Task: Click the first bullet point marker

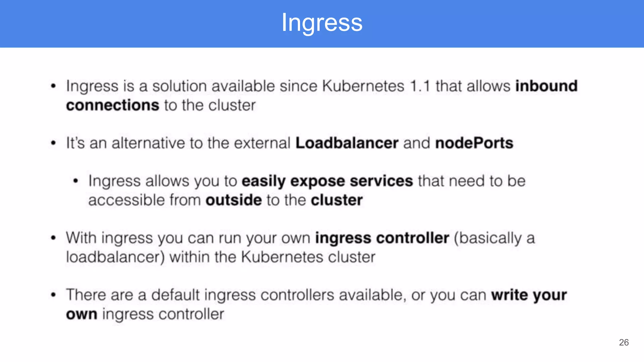Action: click(x=53, y=86)
